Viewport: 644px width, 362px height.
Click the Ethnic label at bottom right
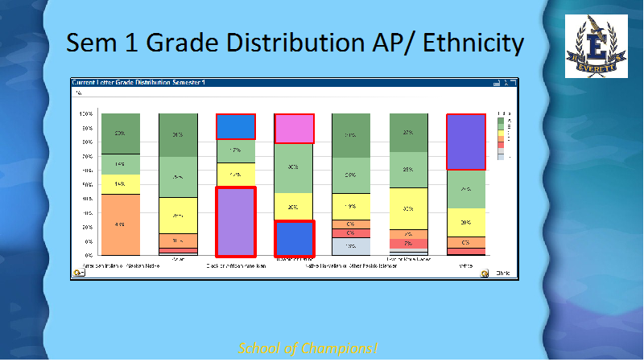coord(503,273)
